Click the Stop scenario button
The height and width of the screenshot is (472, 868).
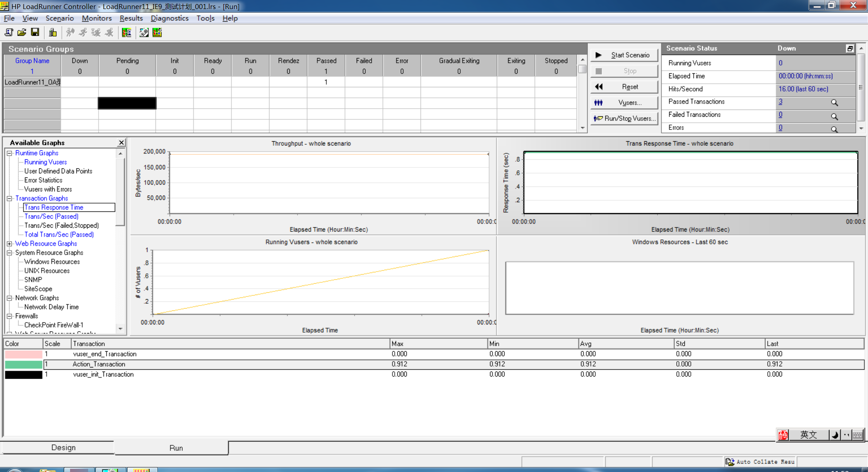624,71
